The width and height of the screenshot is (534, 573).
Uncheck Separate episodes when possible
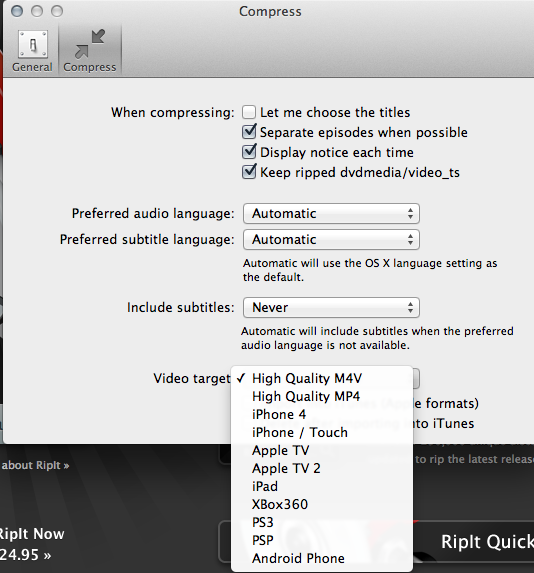pyautogui.click(x=249, y=132)
